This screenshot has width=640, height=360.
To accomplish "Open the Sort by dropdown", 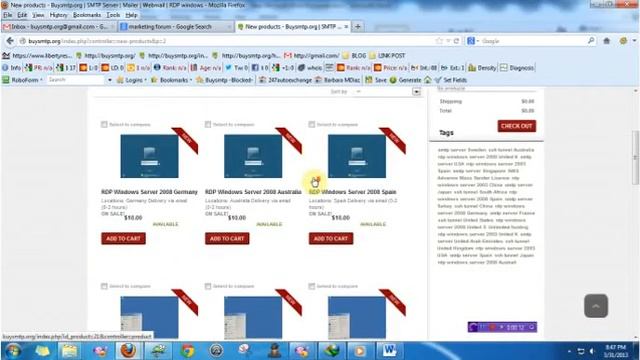I will click(416, 92).
